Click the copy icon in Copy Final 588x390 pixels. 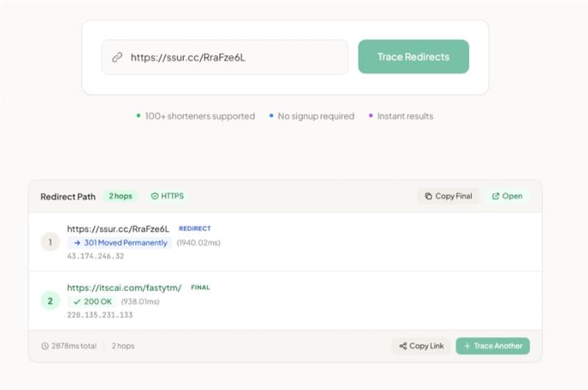pos(429,196)
